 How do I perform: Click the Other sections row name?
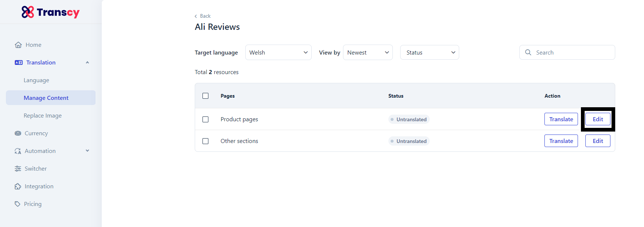239,141
